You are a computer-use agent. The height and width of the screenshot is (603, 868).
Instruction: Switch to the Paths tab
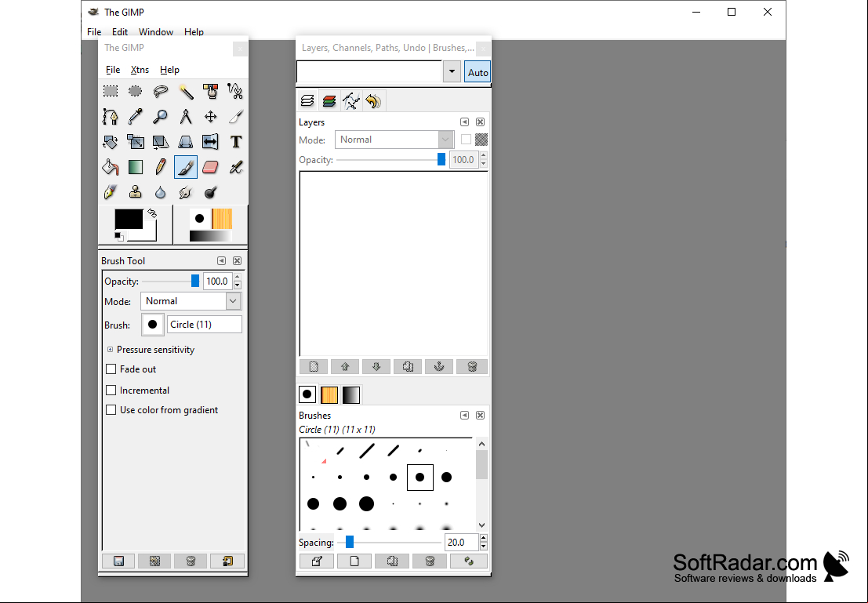point(351,101)
